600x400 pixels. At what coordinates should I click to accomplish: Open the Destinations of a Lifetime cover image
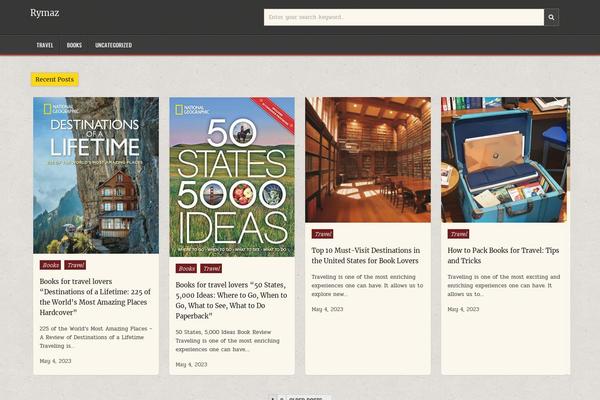click(x=96, y=175)
